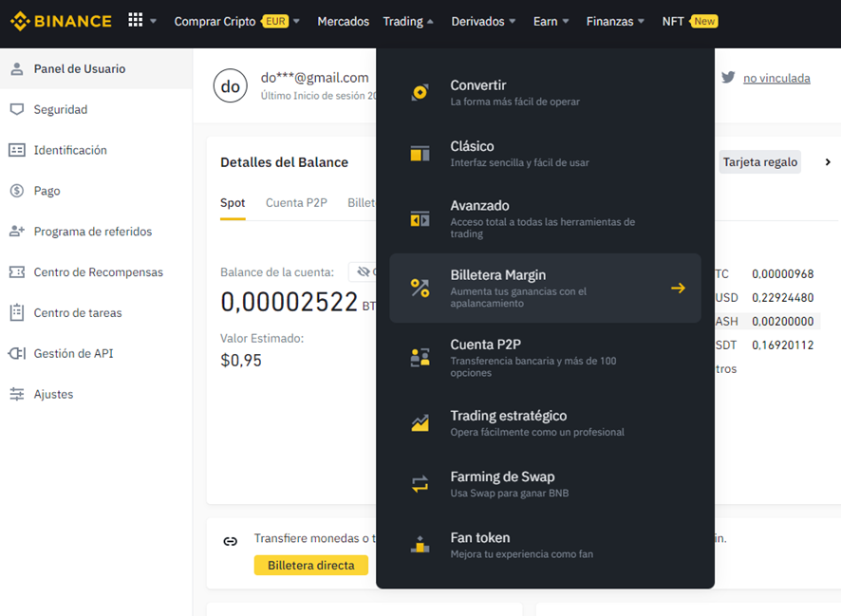
Task: Click the Fan token icon
Action: 420,544
